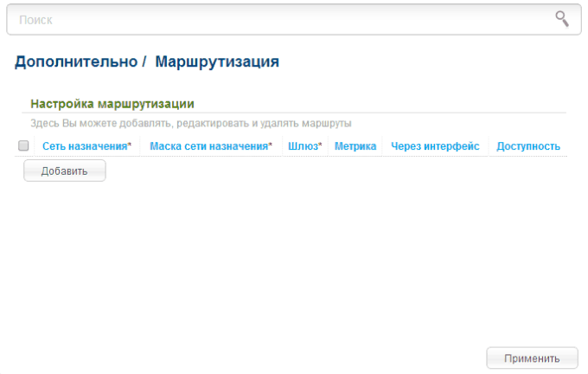Viewport: 588px width, 374px height.
Task: Click the slash separator in the breadcrumb
Action: pyautogui.click(x=144, y=62)
